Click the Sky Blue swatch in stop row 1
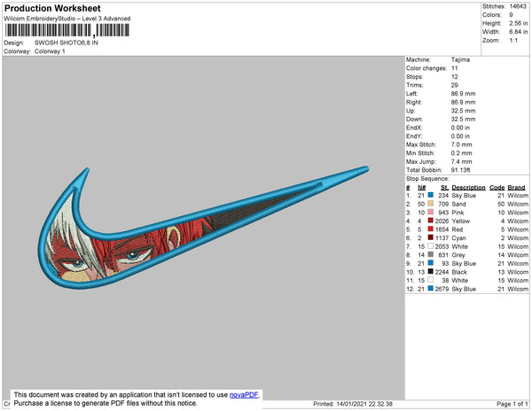532x411 pixels. [x=431, y=195]
